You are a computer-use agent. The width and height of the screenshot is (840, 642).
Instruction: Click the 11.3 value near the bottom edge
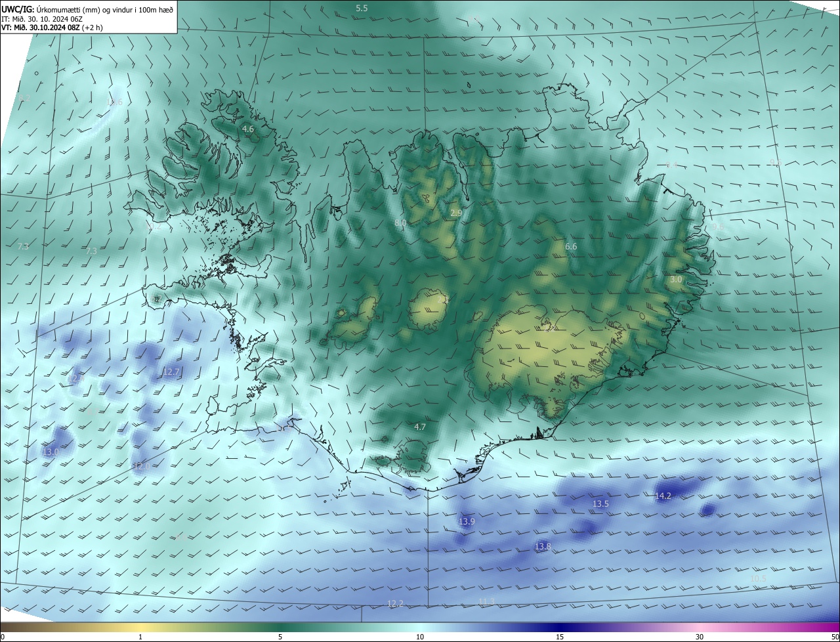coord(486,601)
